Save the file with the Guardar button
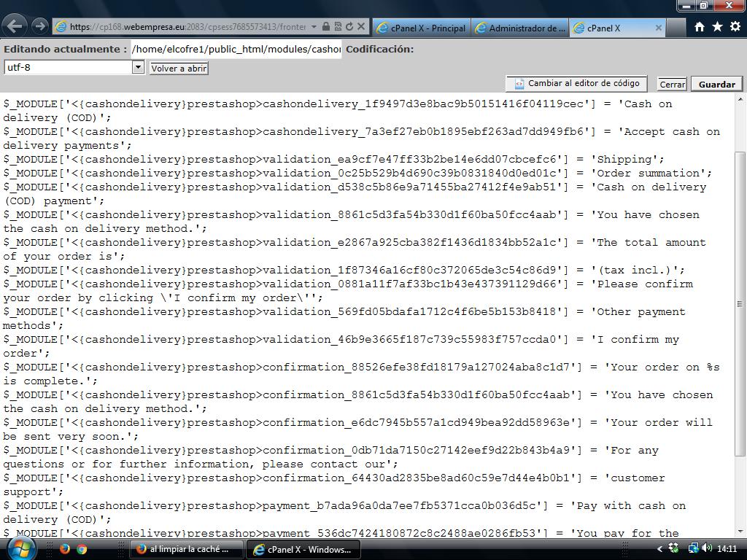 coord(716,85)
